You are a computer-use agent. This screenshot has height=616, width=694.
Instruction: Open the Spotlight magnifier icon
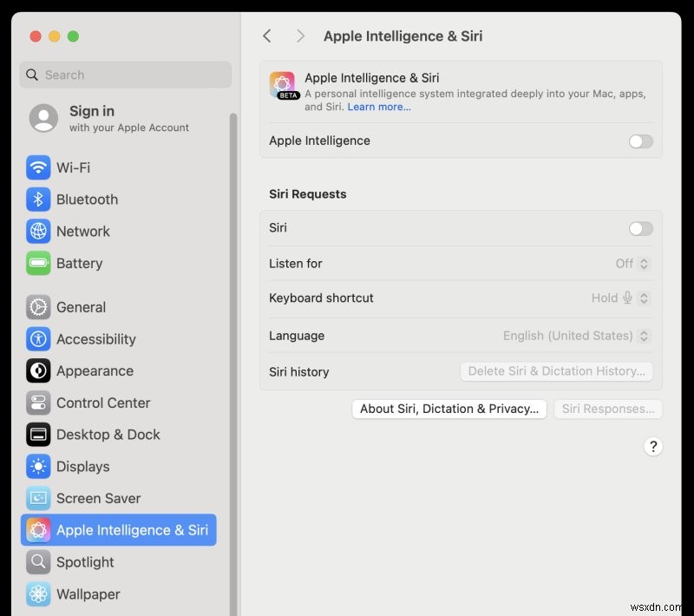point(38,562)
